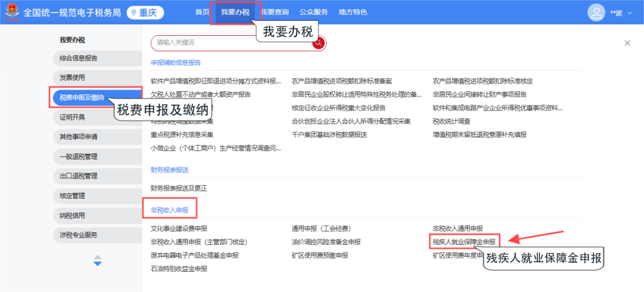The image size is (644, 292).
Task: Select 一般退税管理 in the sidebar
Action: tap(97, 156)
